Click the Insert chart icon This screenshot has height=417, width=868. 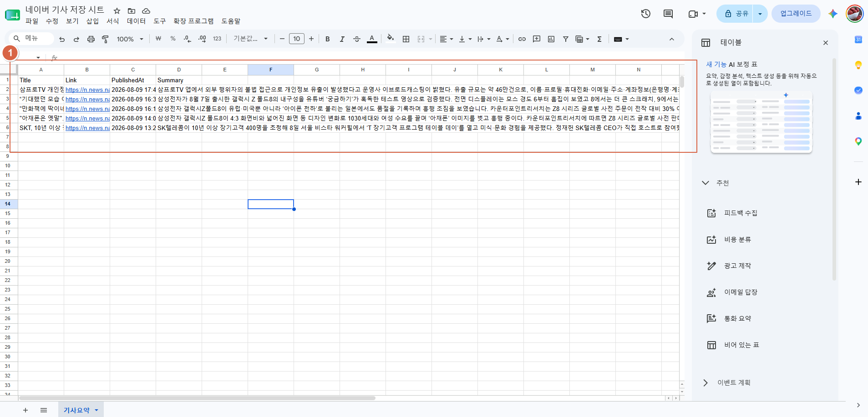(x=551, y=39)
